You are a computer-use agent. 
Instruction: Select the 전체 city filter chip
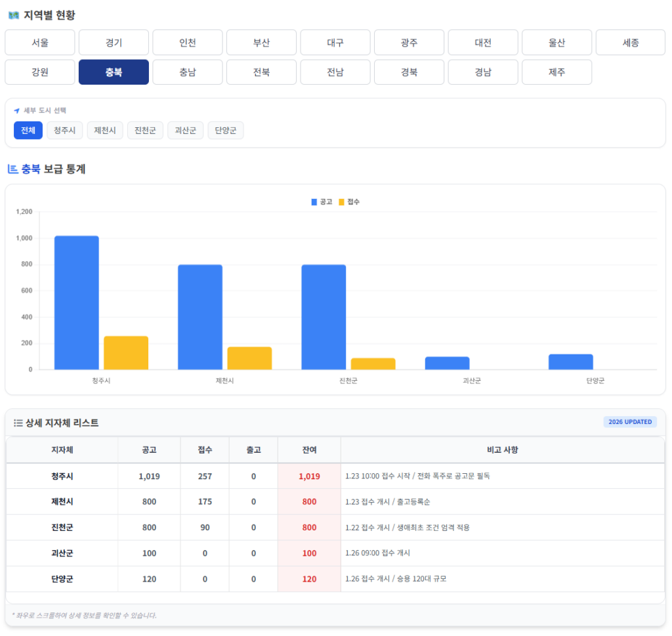[x=28, y=131]
